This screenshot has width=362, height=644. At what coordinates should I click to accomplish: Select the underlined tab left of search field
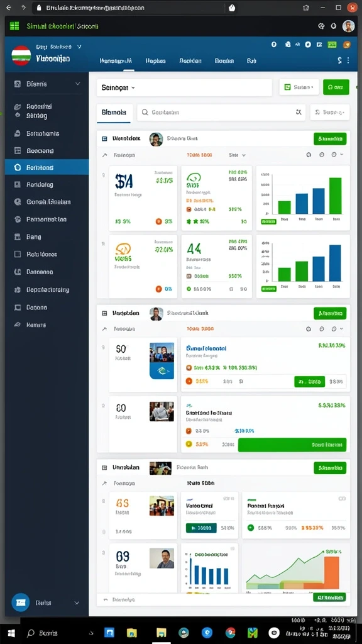[114, 113]
